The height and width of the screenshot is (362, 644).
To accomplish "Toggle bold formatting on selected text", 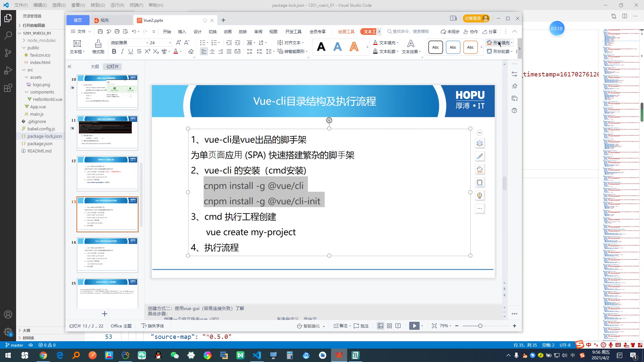I will click(114, 52).
